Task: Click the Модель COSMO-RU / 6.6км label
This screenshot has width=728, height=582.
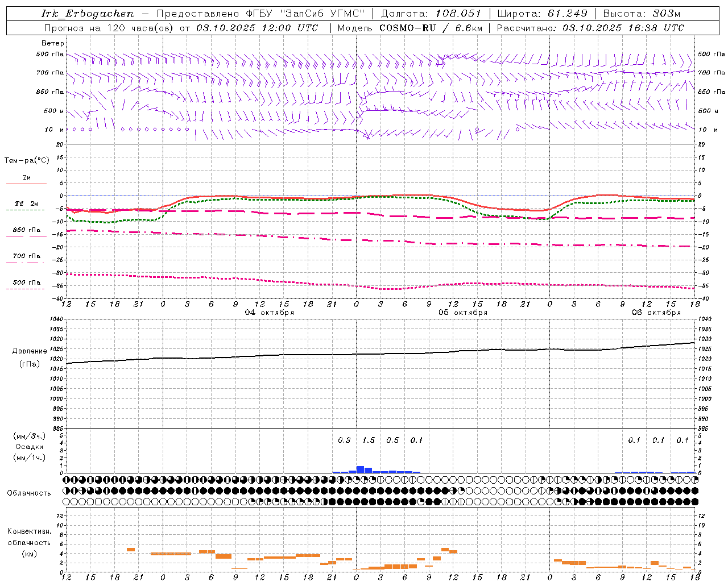Action: pyautogui.click(x=410, y=28)
